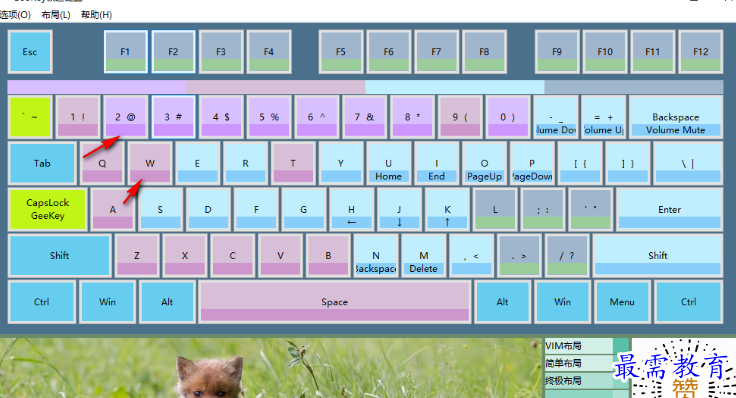Click the Space key
The width and height of the screenshot is (736, 398).
335,302
